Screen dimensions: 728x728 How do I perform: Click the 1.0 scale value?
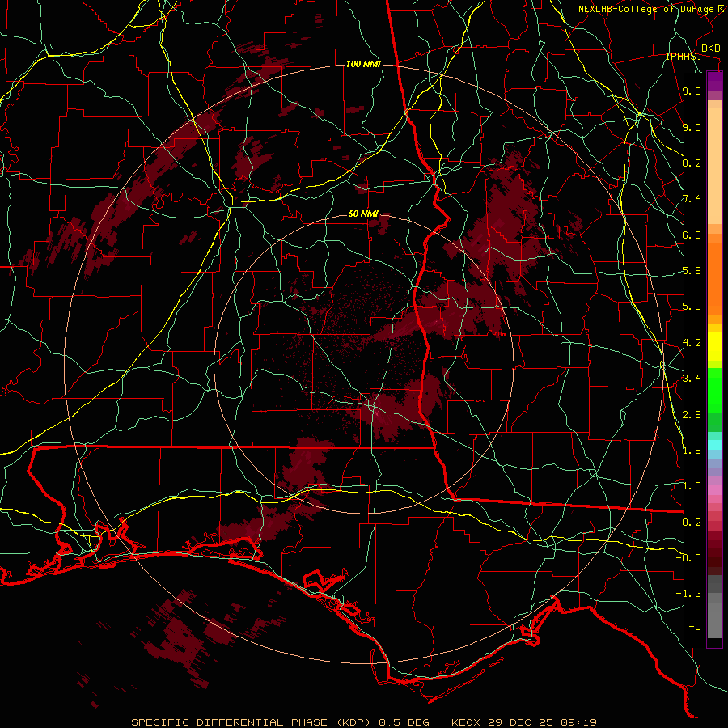click(692, 486)
